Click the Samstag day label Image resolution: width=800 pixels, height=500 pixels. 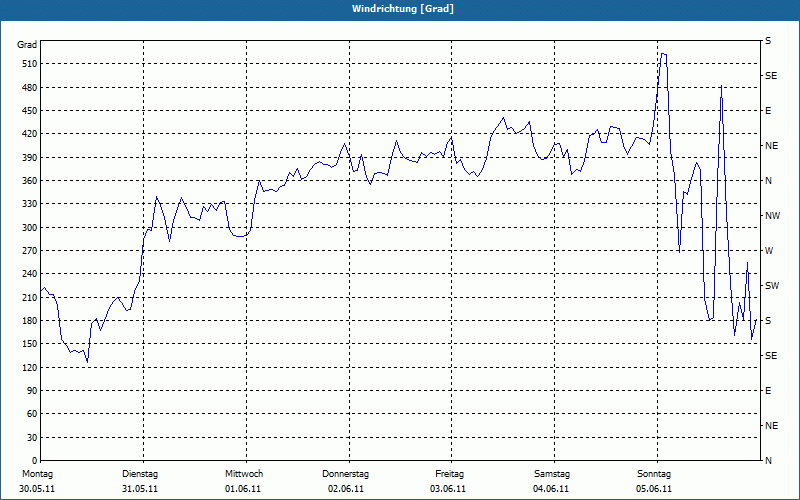[552, 474]
